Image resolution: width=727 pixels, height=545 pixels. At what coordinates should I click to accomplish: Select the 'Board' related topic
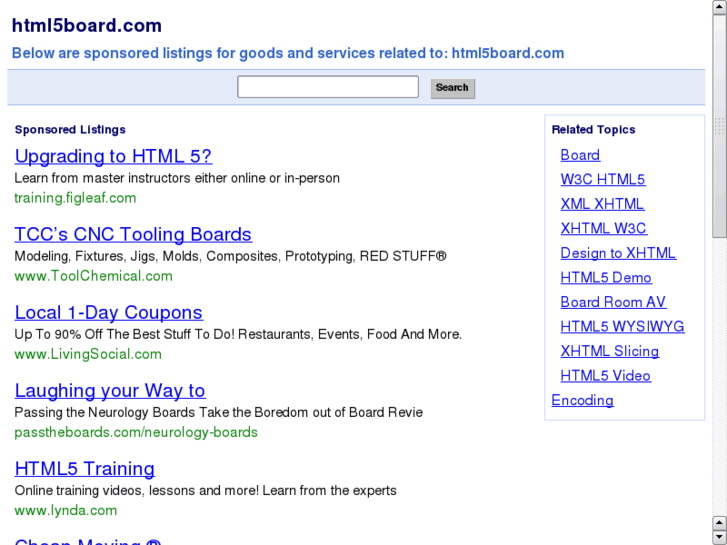(x=580, y=155)
